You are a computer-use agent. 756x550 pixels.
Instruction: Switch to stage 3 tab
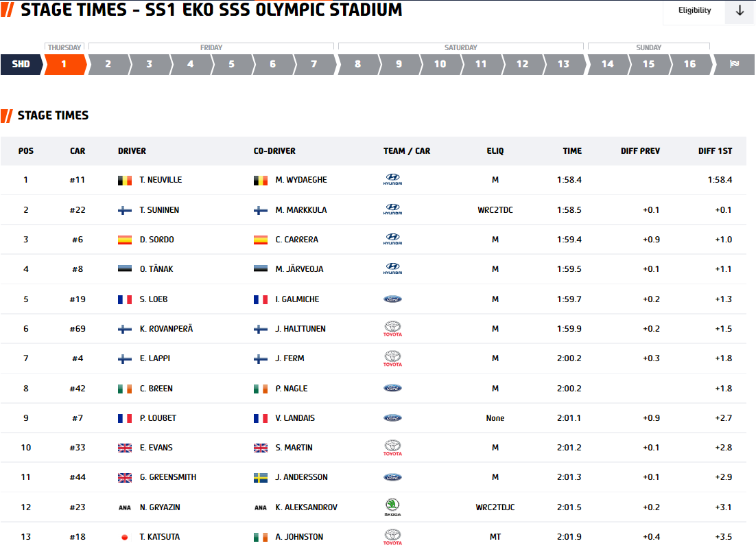point(150,64)
